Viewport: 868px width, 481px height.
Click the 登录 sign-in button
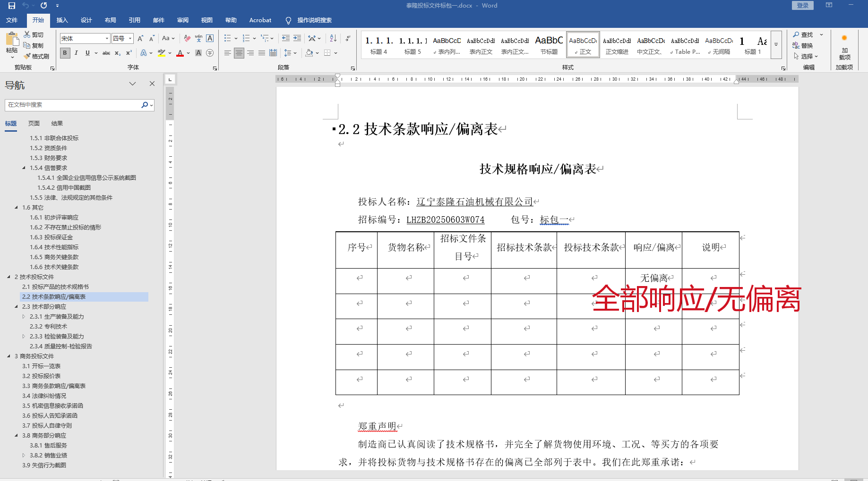(x=803, y=6)
